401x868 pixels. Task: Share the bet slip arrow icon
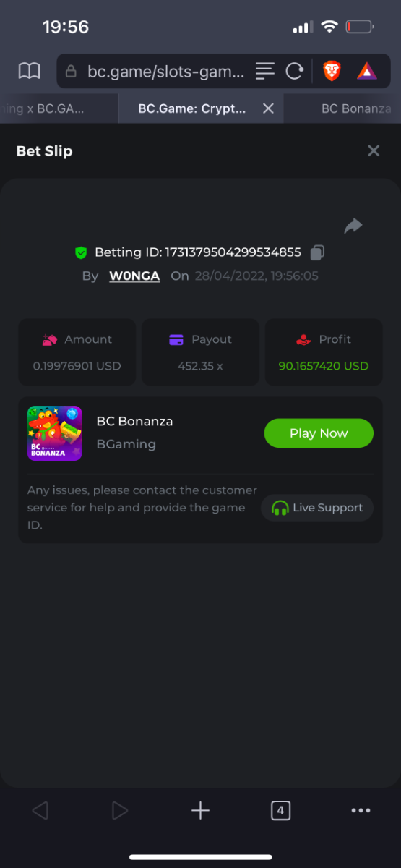click(353, 226)
